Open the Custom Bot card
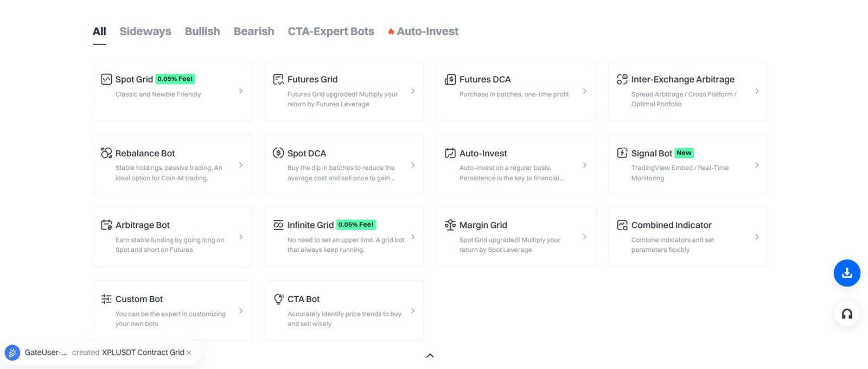The image size is (868, 369). click(172, 310)
